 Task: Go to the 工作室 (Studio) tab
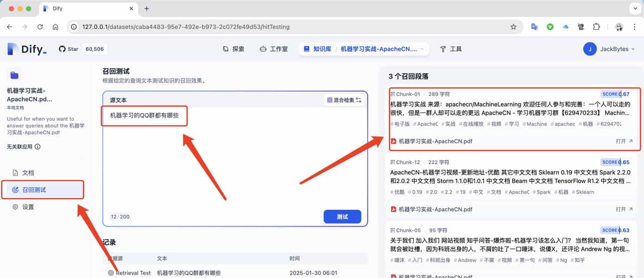[x=273, y=49]
